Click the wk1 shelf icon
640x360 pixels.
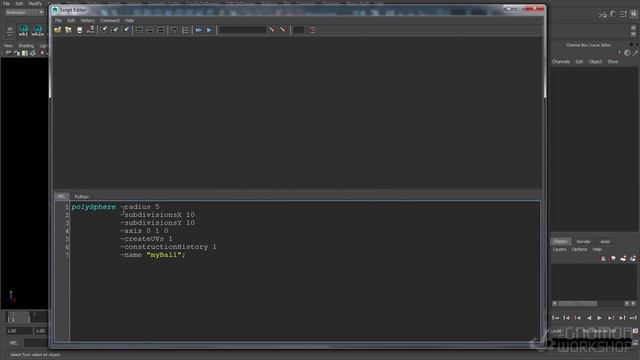(x=23, y=30)
